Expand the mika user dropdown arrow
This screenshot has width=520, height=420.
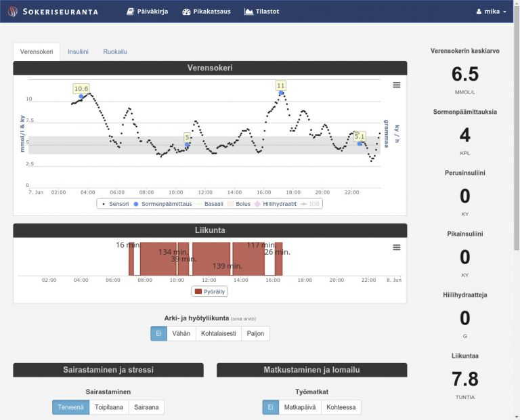[x=504, y=12]
